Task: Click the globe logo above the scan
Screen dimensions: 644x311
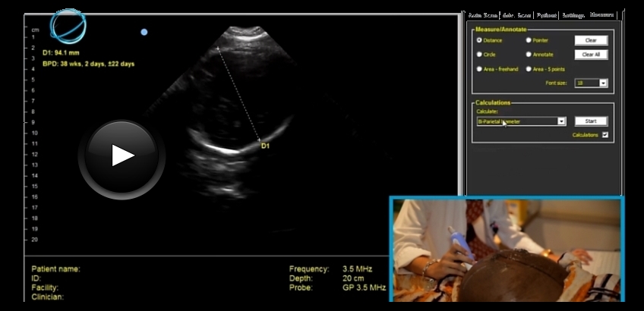Action: point(68,26)
